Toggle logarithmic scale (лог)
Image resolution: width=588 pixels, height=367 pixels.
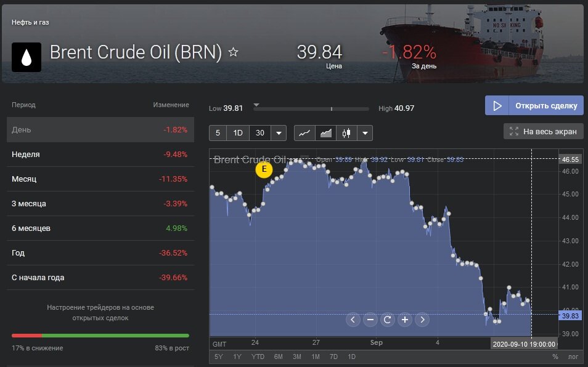click(x=573, y=357)
